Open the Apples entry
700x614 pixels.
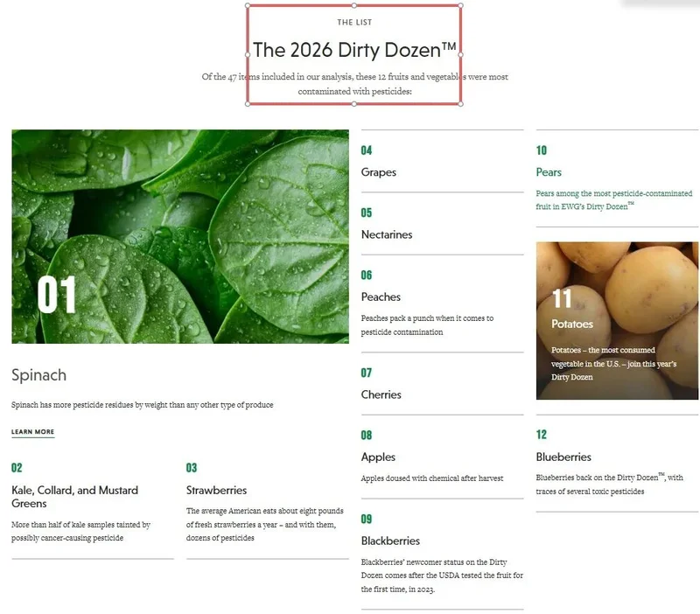378,457
